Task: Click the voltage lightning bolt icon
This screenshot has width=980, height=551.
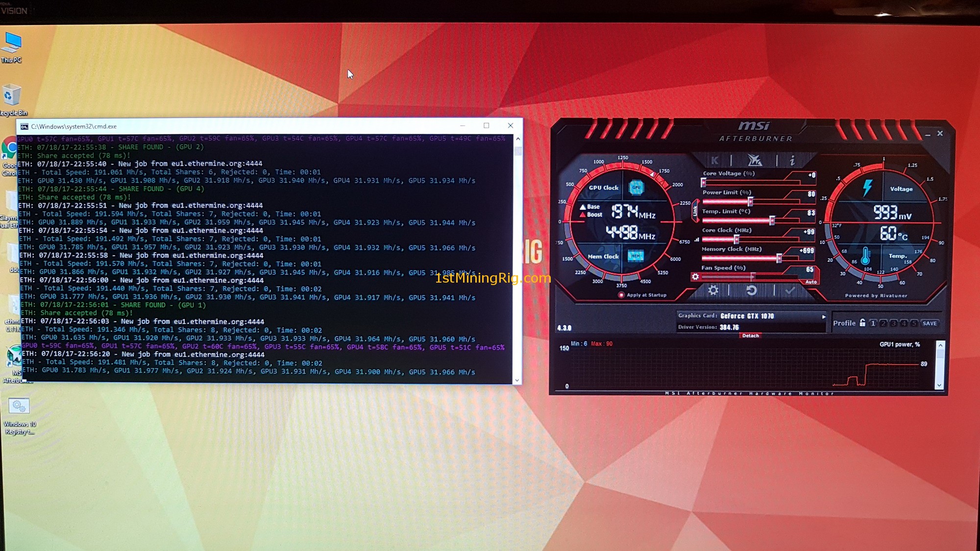Action: pos(867,188)
